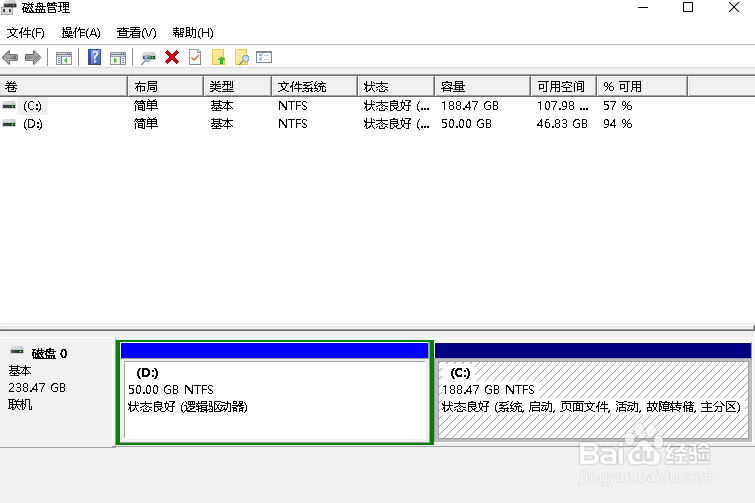Click the dark blue bar above (C:) partition
Image resolution: width=755 pixels, height=503 pixels.
click(x=593, y=350)
